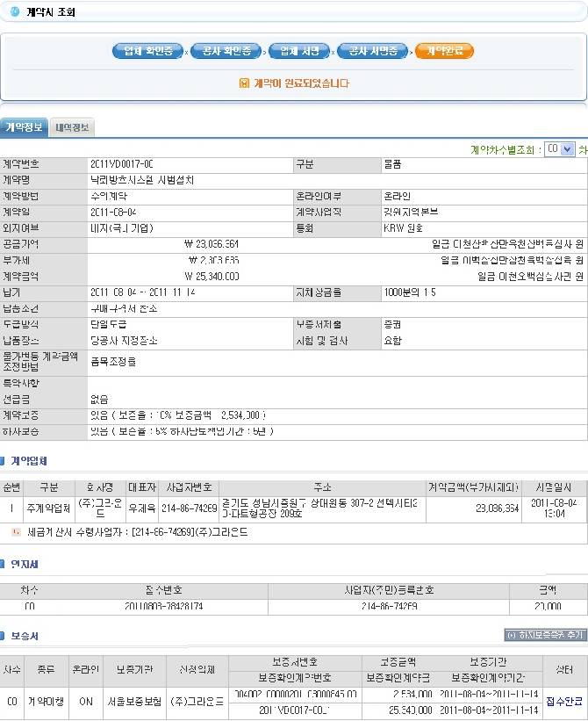Click the 공사 서명중 step button
The width and height of the screenshot is (588, 721).
pos(373,51)
